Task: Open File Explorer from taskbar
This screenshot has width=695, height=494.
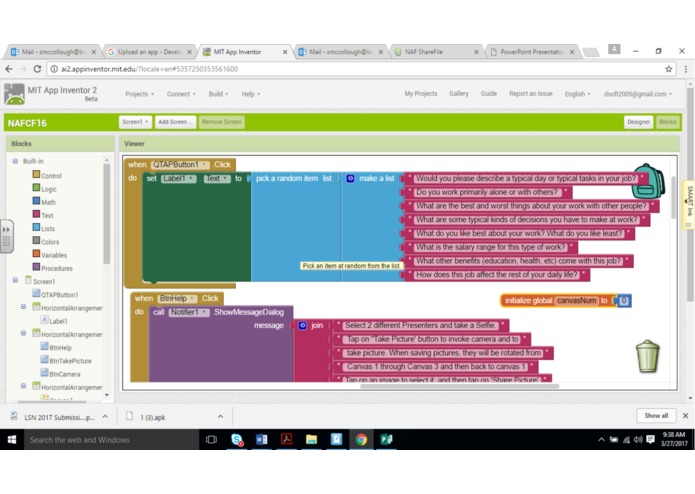Action: point(311,440)
